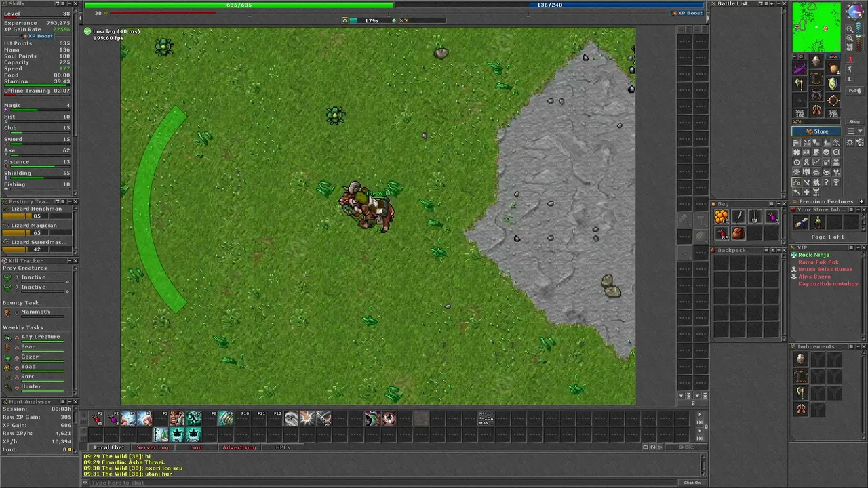Collapse the Bestiary Tracker panel
The image size is (868, 488).
(x=68, y=201)
